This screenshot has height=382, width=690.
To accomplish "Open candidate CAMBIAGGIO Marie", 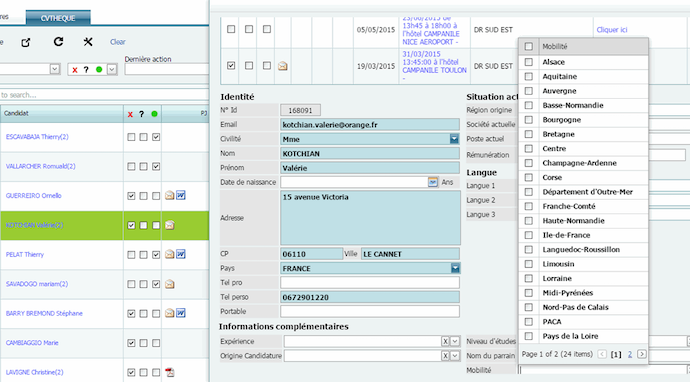I will tap(32, 343).
